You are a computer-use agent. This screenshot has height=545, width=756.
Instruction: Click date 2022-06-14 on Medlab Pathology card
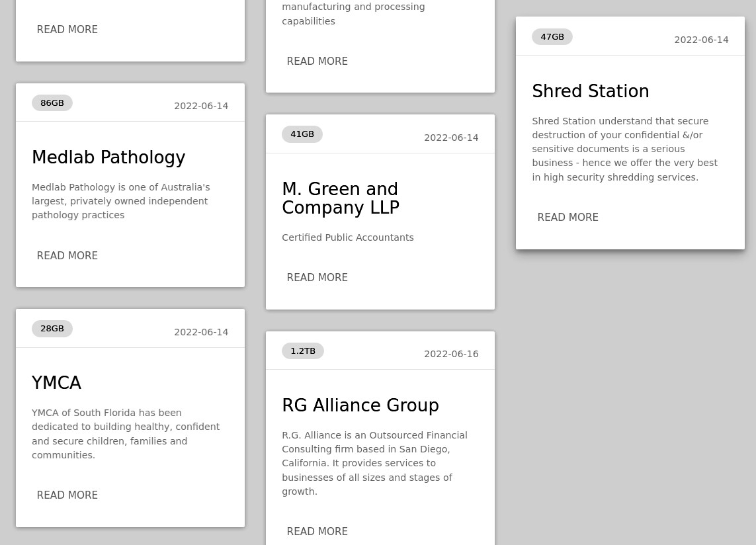click(x=201, y=106)
